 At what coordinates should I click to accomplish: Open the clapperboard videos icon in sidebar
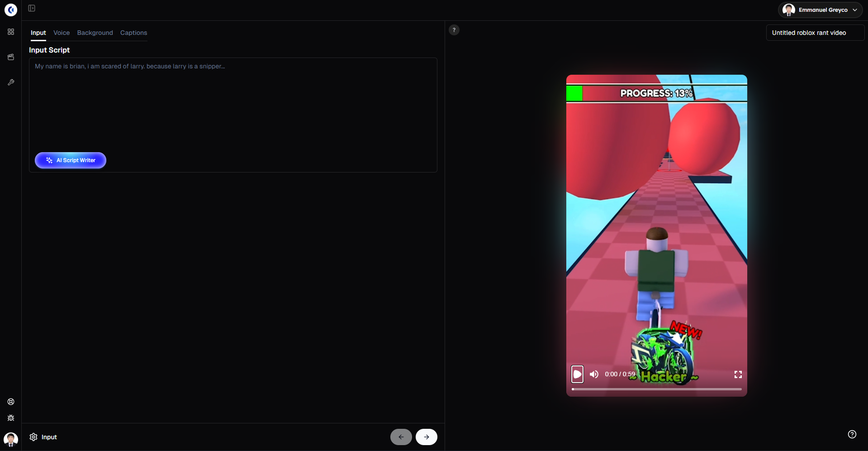click(11, 57)
